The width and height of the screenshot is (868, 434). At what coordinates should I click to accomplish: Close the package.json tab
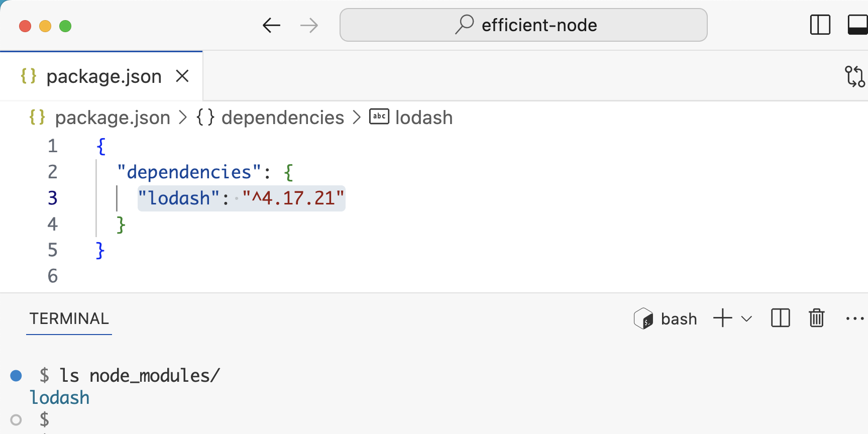click(x=182, y=76)
